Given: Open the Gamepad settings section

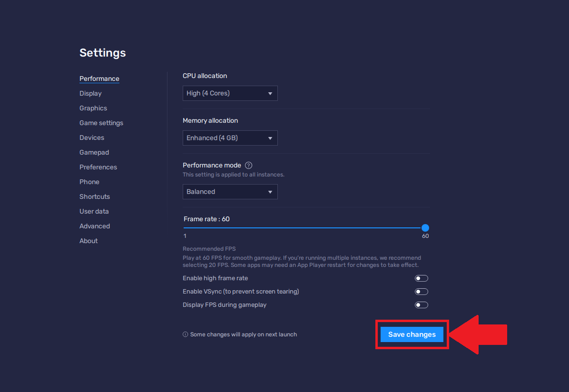Looking at the screenshot, I should 94,152.
